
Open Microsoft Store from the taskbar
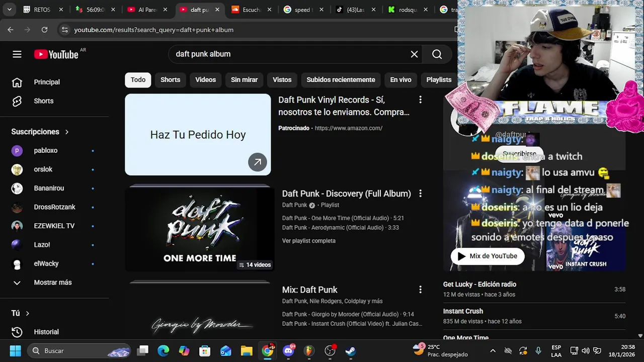pos(205,350)
